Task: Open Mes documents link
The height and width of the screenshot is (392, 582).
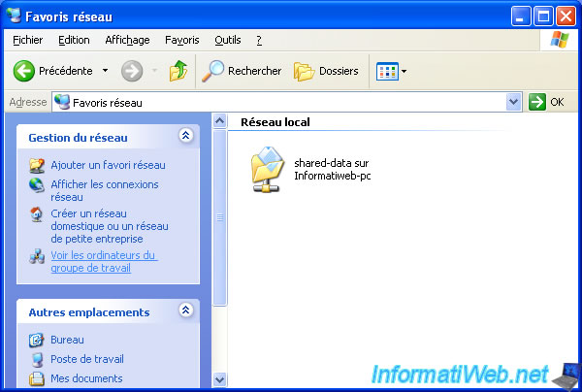Action: 86,378
